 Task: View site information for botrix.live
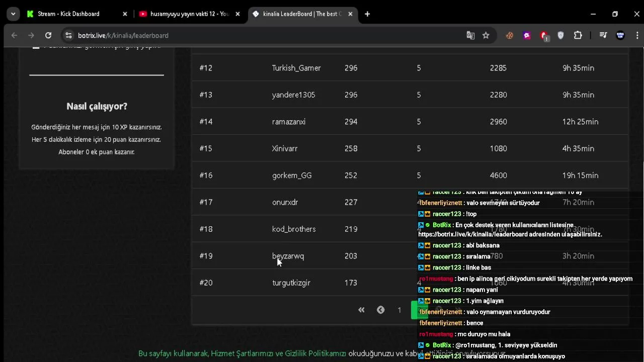(x=68, y=35)
